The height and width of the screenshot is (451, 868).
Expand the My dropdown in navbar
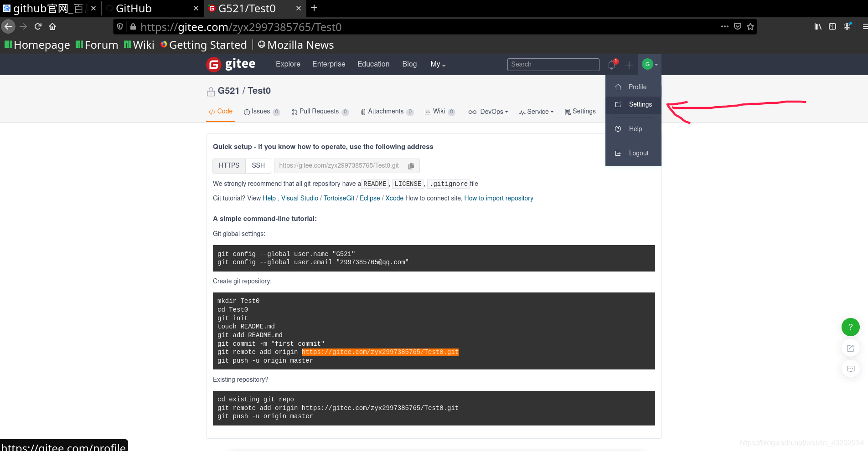(x=438, y=64)
